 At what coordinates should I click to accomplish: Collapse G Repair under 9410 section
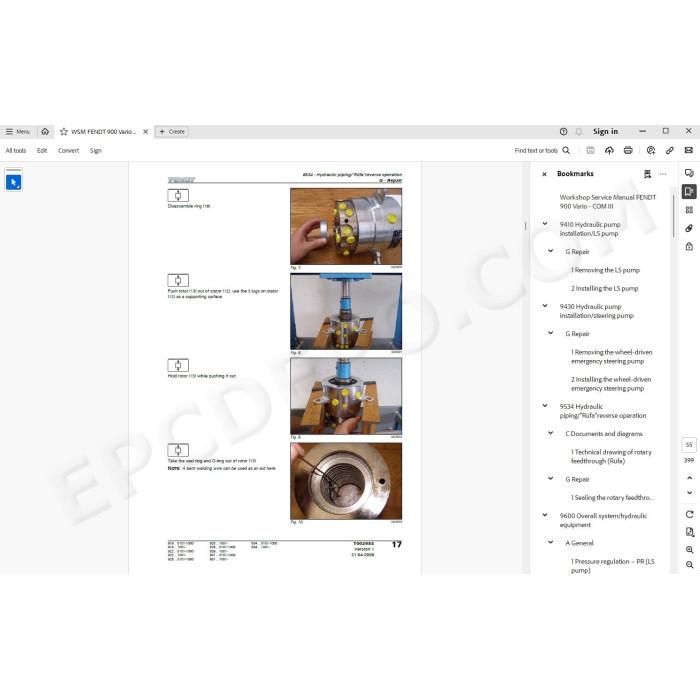pyautogui.click(x=550, y=251)
